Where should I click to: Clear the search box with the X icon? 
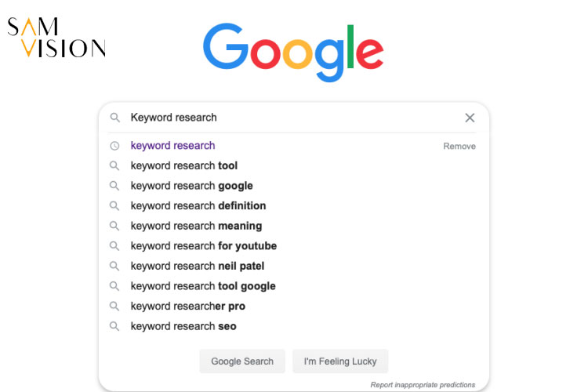pos(470,118)
